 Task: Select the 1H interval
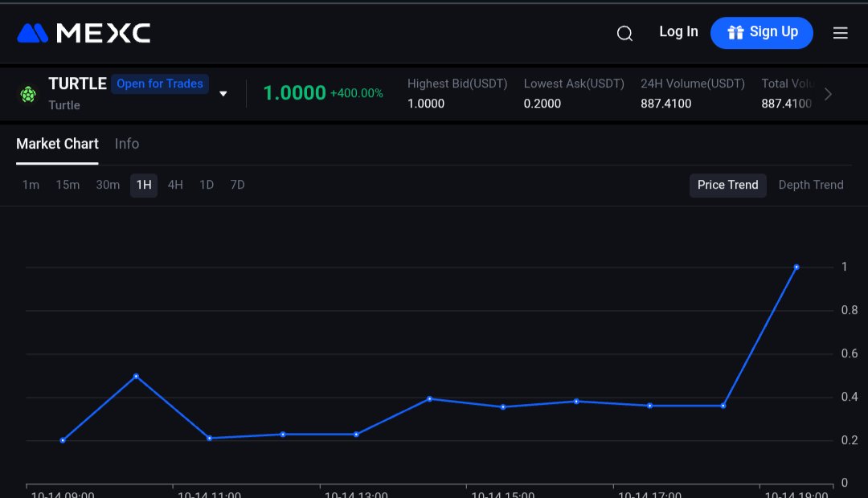click(x=144, y=185)
